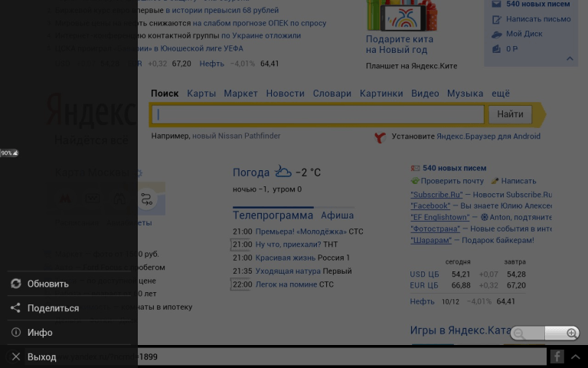Tap the Обновить refresh icon
588x368 pixels.
(15, 284)
